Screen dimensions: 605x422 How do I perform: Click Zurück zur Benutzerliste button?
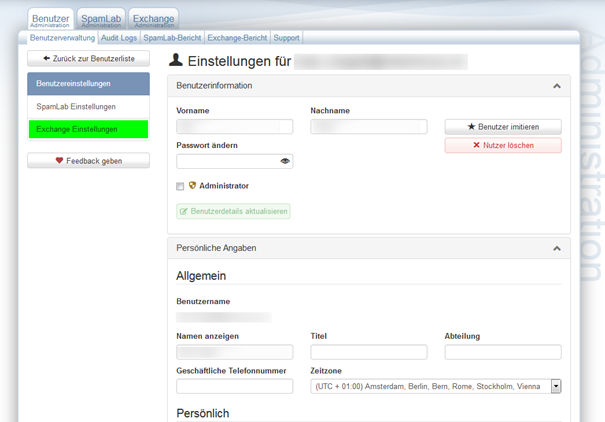(x=88, y=59)
